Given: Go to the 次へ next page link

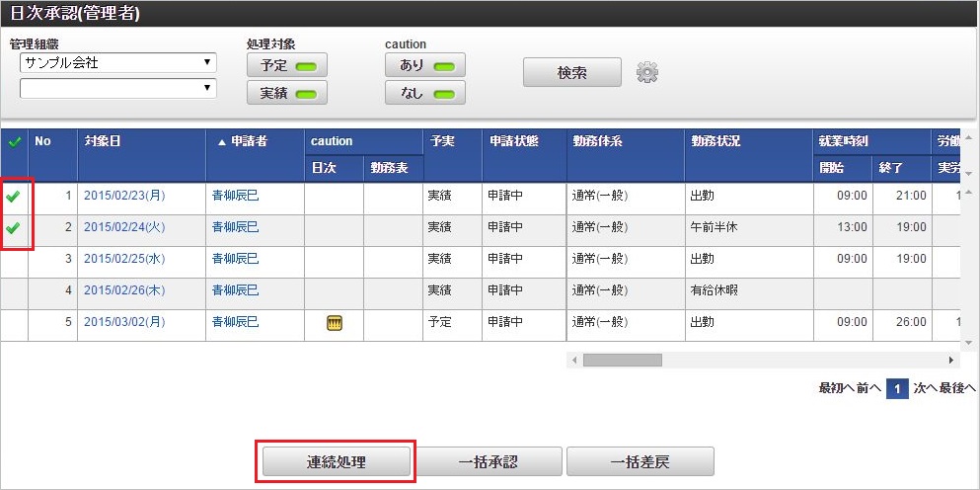Looking at the screenshot, I should [x=925, y=389].
